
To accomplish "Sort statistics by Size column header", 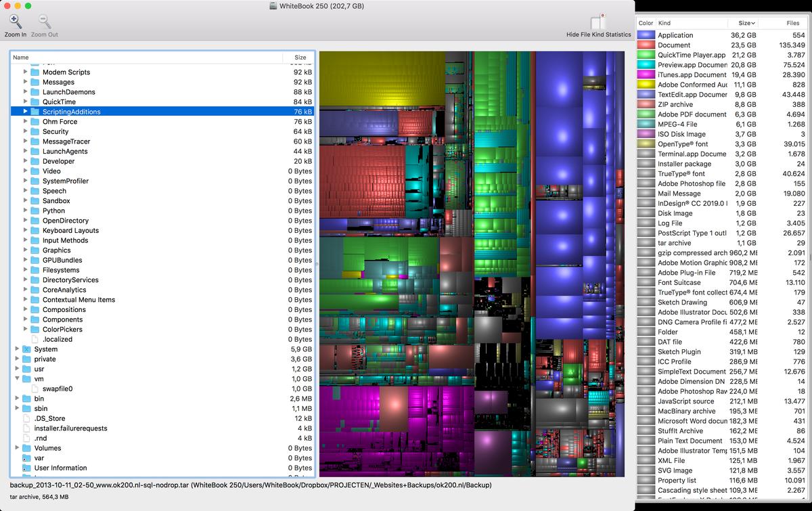I will pyautogui.click(x=746, y=23).
